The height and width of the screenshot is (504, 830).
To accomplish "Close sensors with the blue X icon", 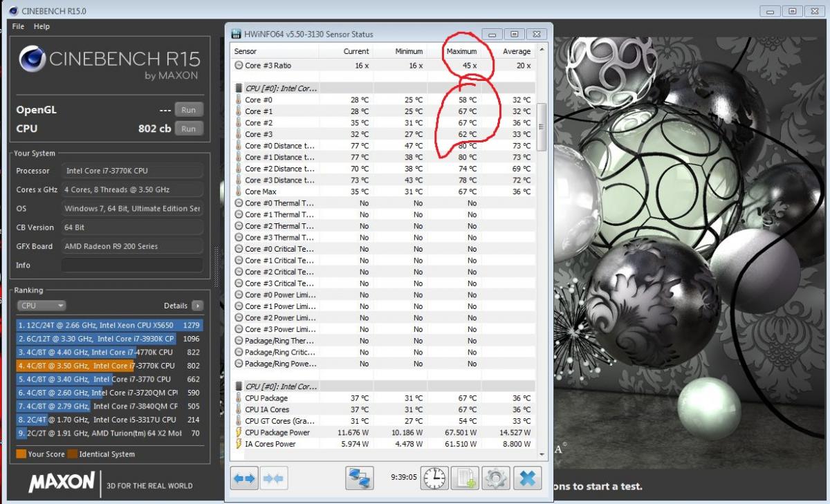I will pos(526,478).
